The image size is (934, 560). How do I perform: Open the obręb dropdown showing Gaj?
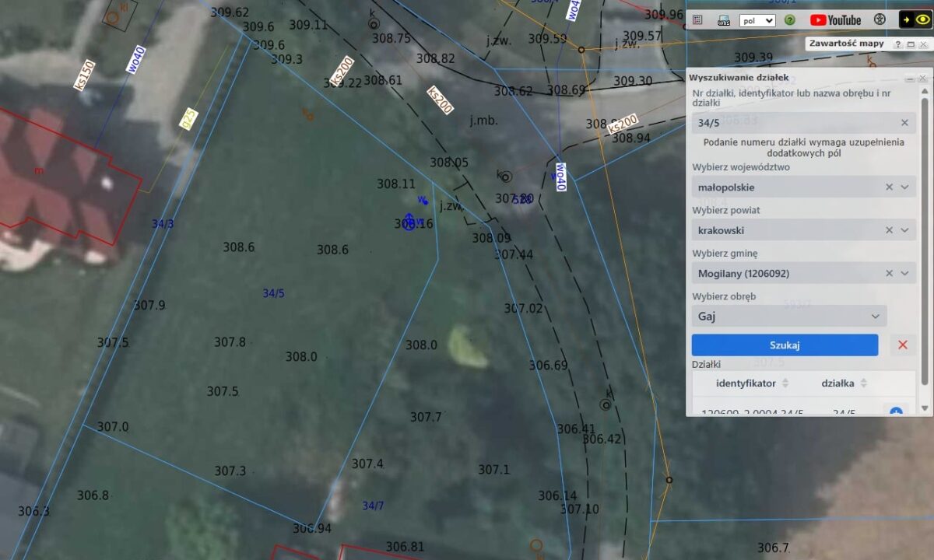(x=789, y=317)
